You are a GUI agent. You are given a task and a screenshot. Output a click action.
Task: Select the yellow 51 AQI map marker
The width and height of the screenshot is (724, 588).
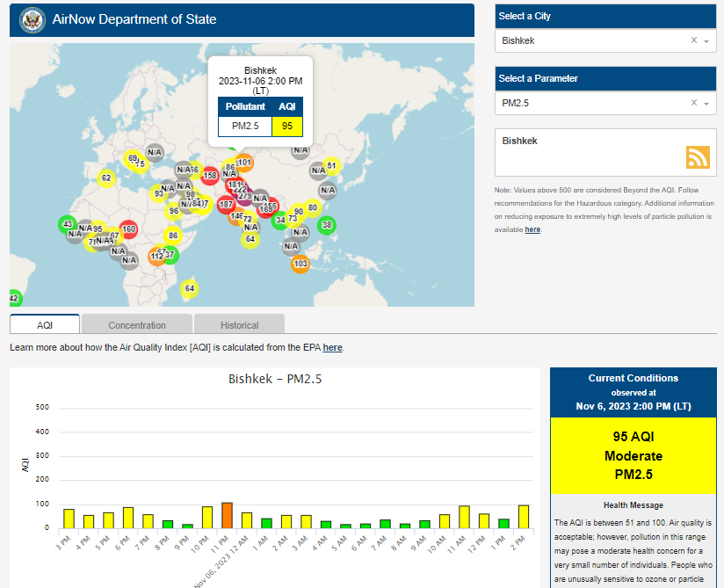[331, 165]
